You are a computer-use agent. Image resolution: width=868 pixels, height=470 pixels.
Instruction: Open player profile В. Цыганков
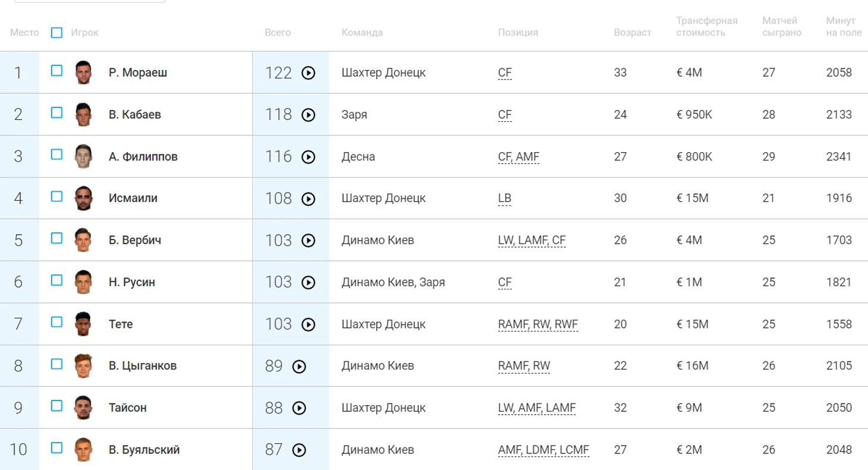[x=143, y=367]
